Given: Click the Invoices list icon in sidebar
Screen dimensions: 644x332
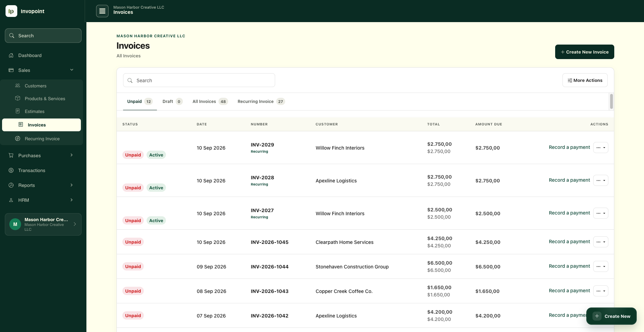Looking at the screenshot, I should coord(21,125).
